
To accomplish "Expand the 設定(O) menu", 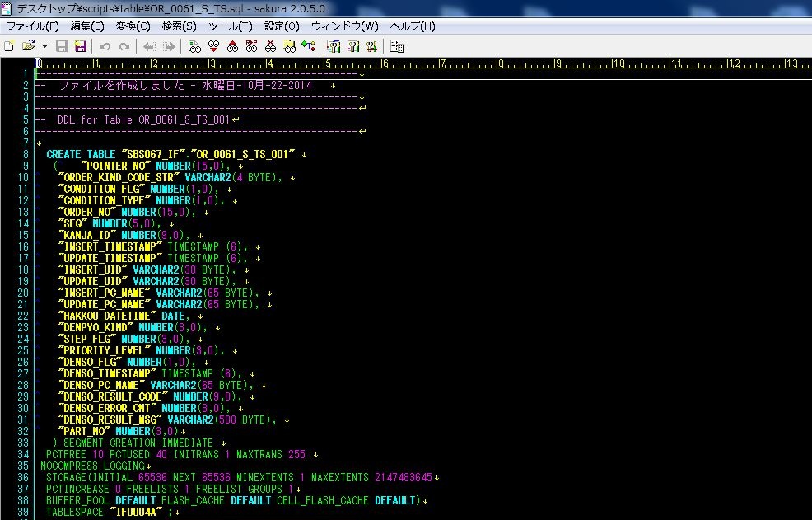I will coord(282,26).
